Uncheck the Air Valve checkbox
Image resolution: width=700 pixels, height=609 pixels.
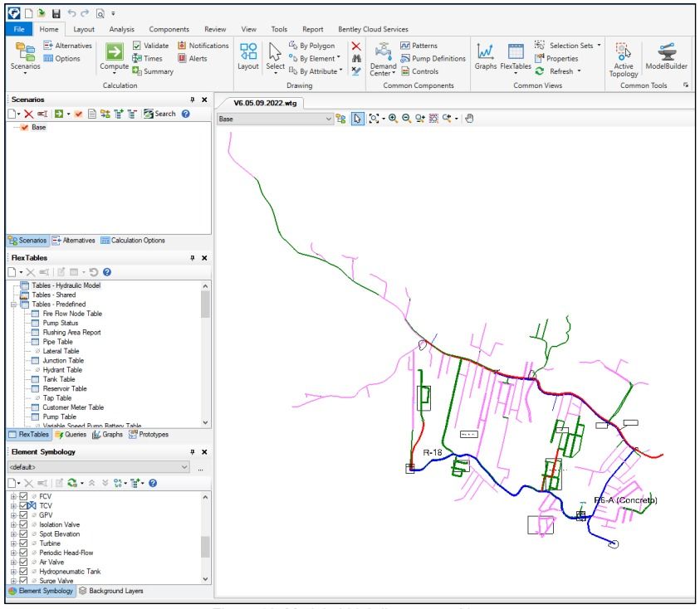tap(22, 562)
